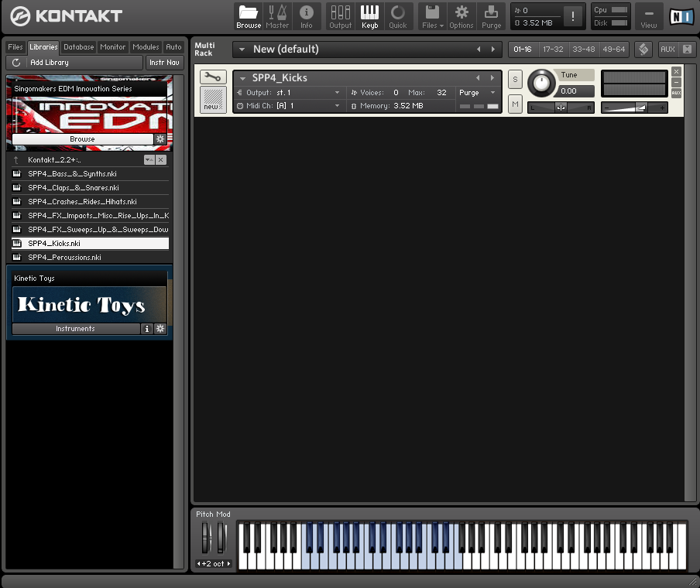Switch to the Modules tab
This screenshot has width=700, height=588.
(x=146, y=47)
